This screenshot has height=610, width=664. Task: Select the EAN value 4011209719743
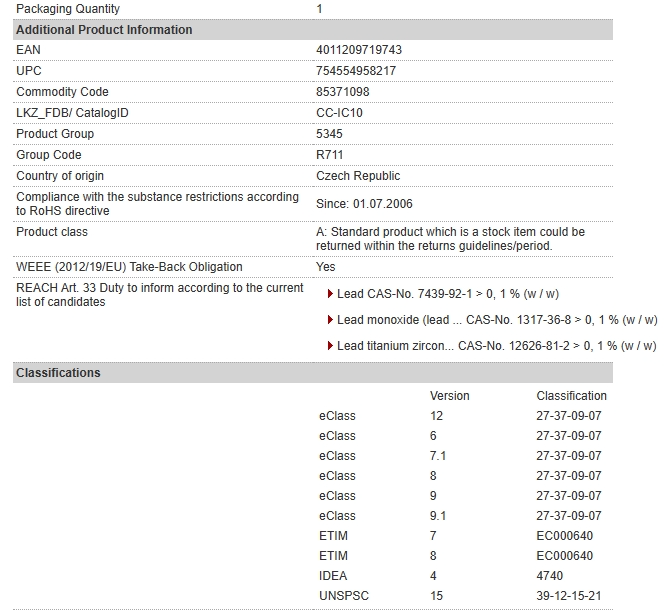click(359, 50)
